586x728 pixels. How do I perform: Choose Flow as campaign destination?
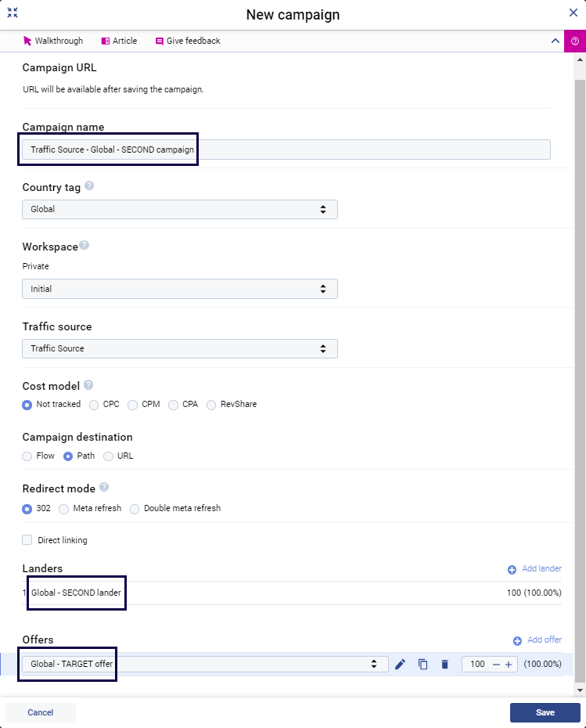click(x=27, y=456)
